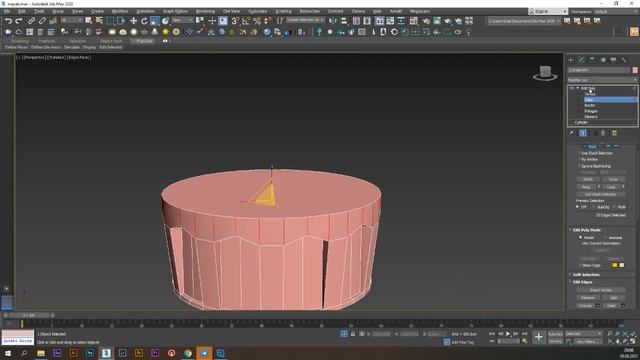
Task: Activate the Select and Scale tool
Action: point(155,20)
